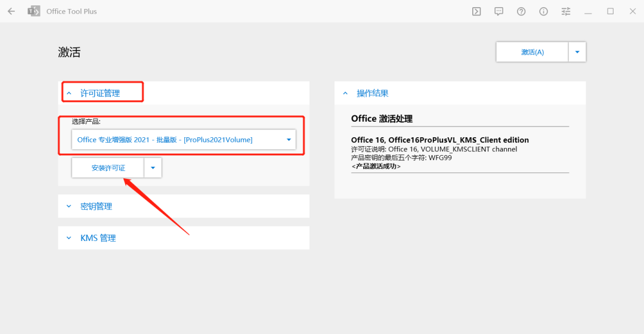644x334 pixels.
Task: Maximize the Office Tool Plus window
Action: click(x=611, y=11)
